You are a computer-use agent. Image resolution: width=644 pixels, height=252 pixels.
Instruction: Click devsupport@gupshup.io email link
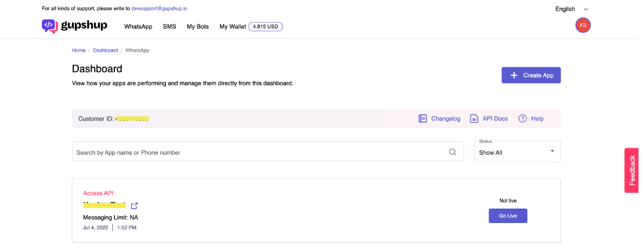tap(160, 8)
